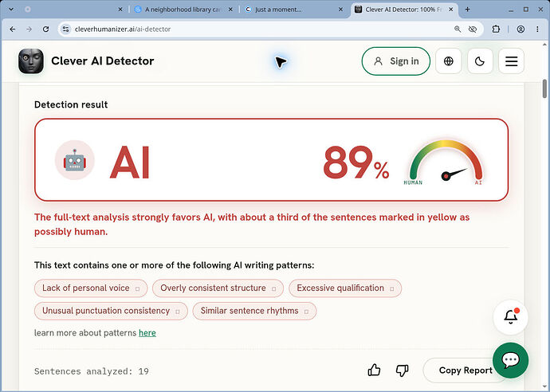
Task: Give a thumbs up on the result
Action: tap(374, 370)
